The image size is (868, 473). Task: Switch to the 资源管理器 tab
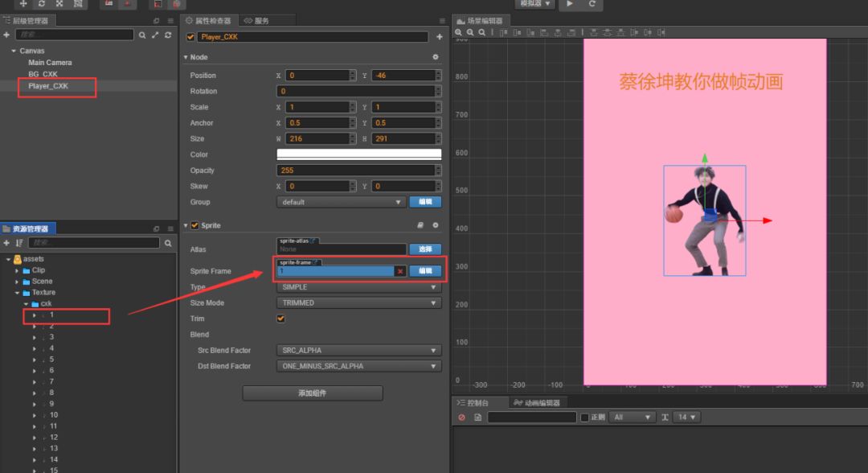tap(27, 228)
